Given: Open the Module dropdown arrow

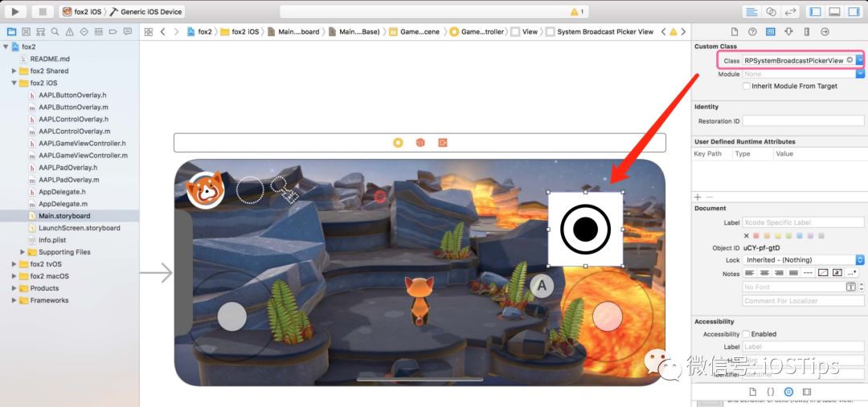Looking at the screenshot, I should (860, 74).
